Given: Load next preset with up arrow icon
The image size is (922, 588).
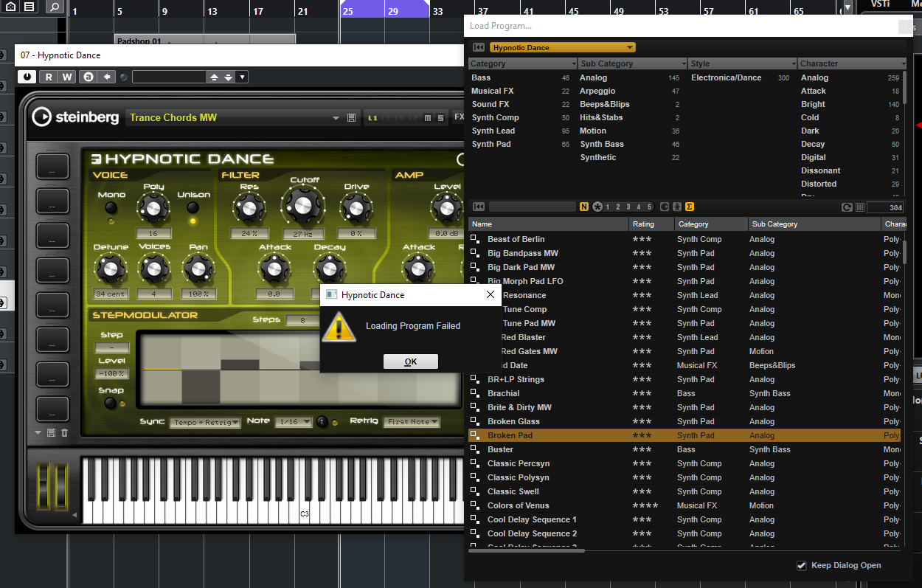Looking at the screenshot, I should coord(214,77).
